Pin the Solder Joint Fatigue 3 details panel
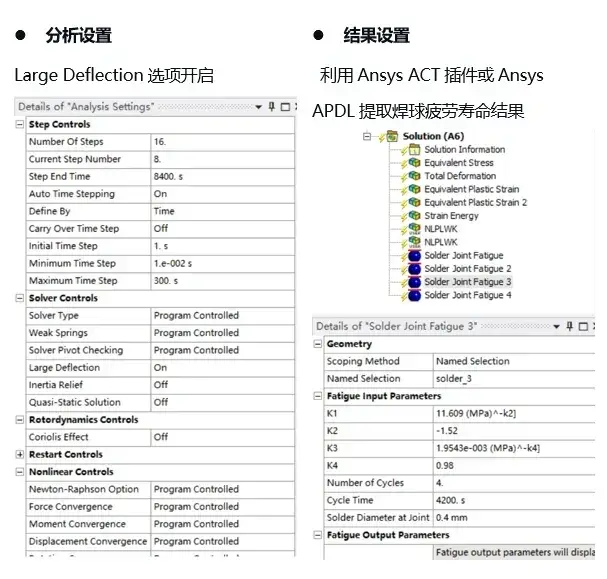Screen dimensions: 607x579 pyautogui.click(x=569, y=326)
